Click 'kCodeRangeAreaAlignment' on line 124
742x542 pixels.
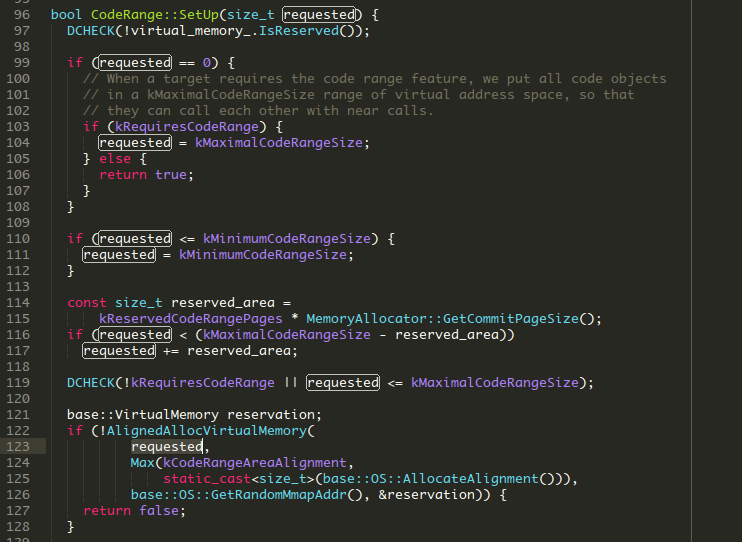click(x=255, y=462)
